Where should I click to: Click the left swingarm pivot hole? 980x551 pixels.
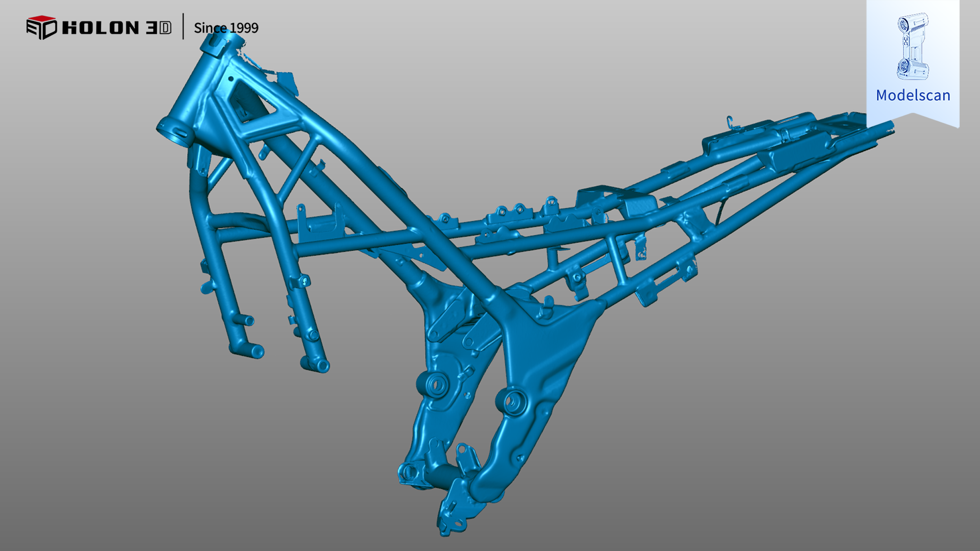[436, 384]
